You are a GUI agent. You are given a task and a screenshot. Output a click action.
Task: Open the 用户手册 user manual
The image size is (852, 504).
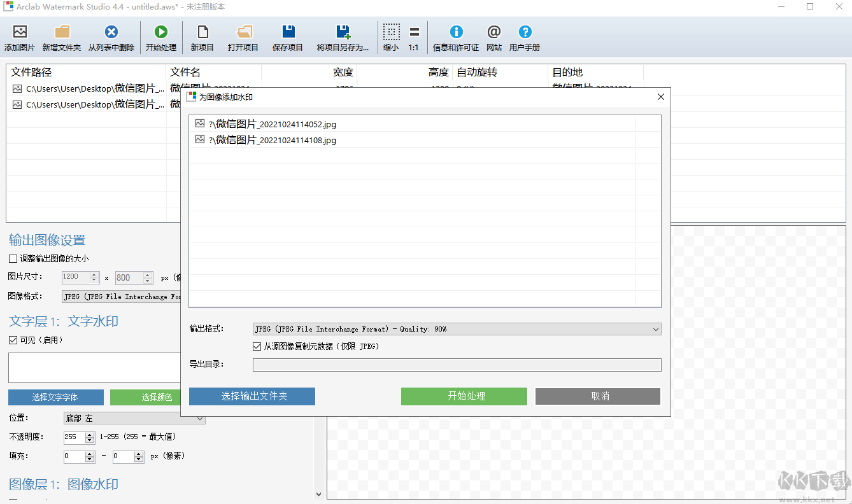pos(525,36)
